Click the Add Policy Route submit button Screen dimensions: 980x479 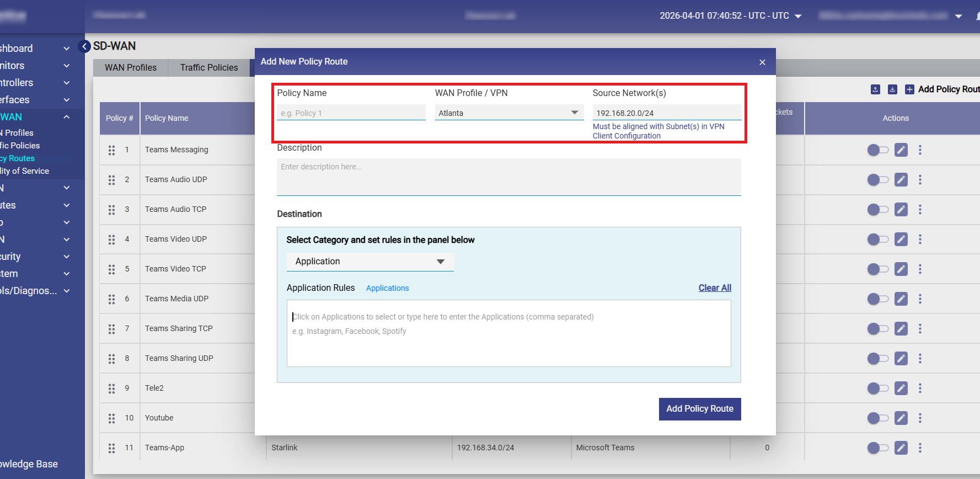699,409
